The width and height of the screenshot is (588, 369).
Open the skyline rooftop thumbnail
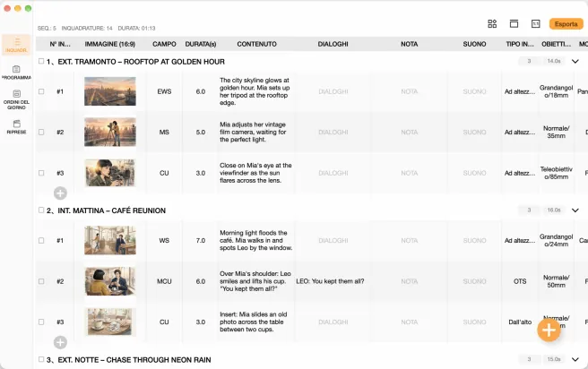click(110, 91)
